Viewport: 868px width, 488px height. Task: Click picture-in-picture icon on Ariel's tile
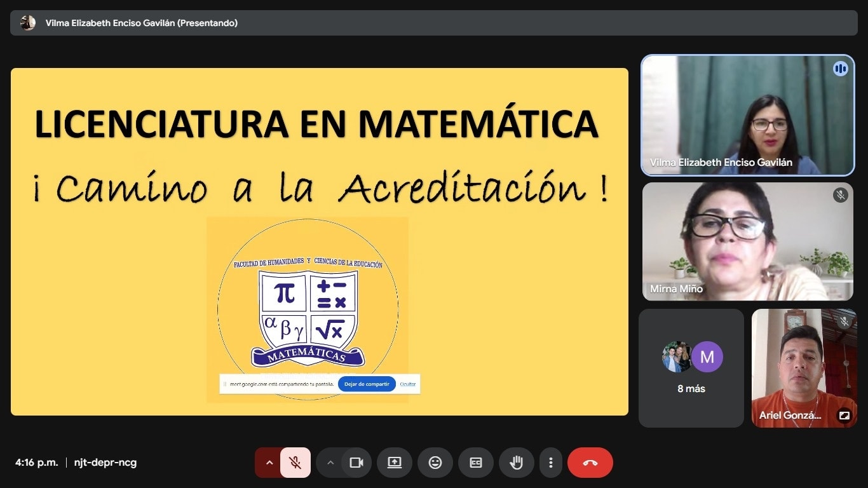click(x=844, y=416)
